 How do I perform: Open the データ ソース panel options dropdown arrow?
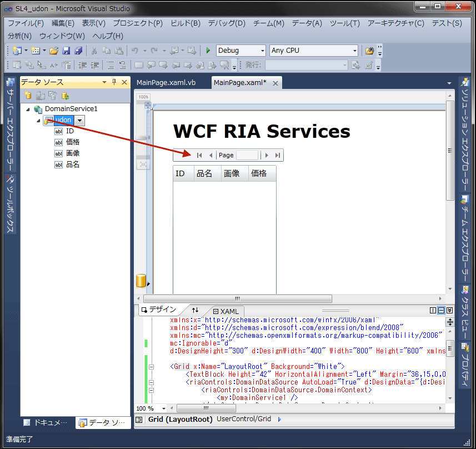(104, 82)
